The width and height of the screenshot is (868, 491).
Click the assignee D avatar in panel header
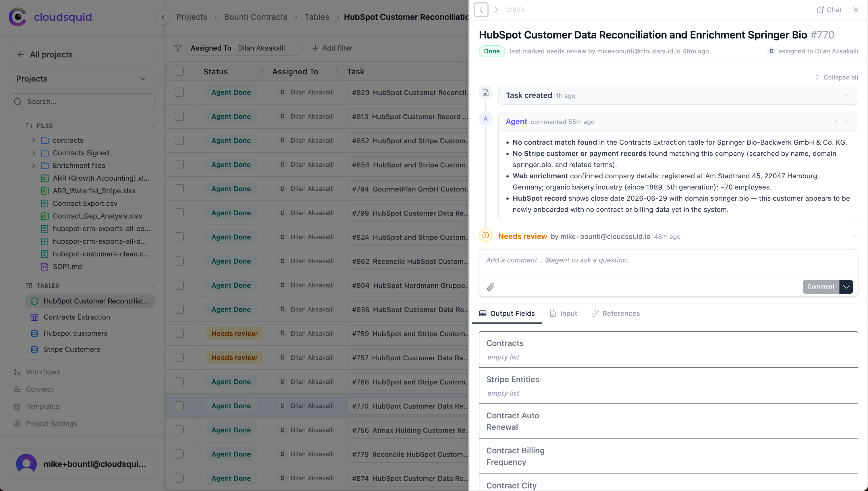(771, 51)
